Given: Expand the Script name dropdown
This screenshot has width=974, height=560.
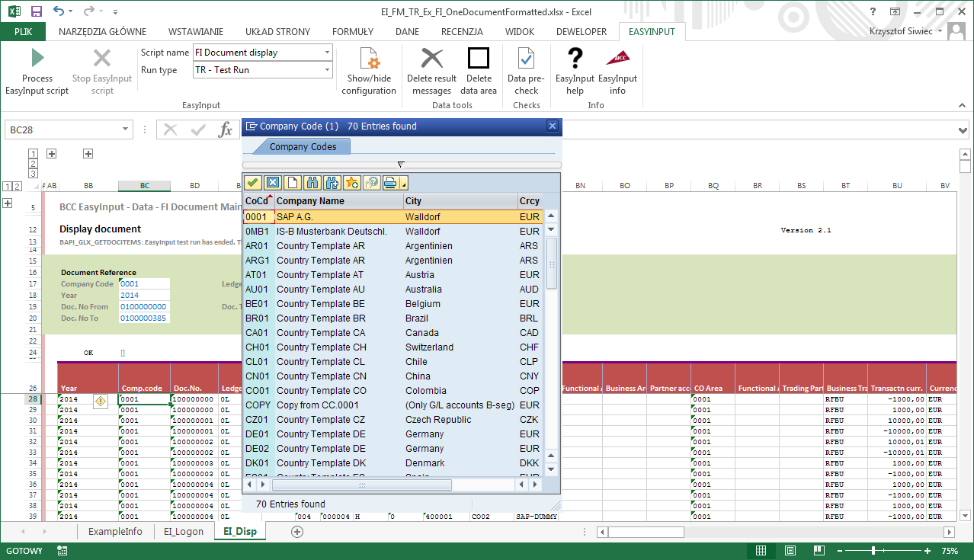Looking at the screenshot, I should 328,53.
